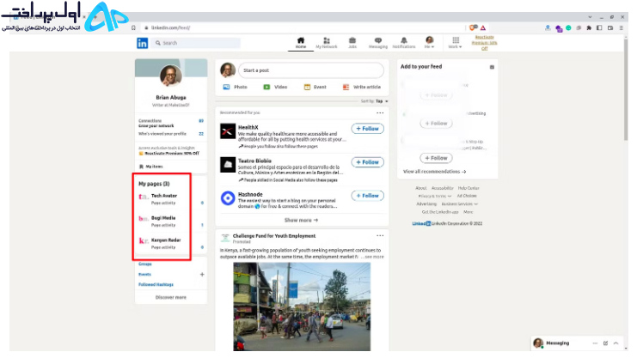Follow the Hashnode page
Viewport: 637px width, 364px height.
click(x=368, y=196)
